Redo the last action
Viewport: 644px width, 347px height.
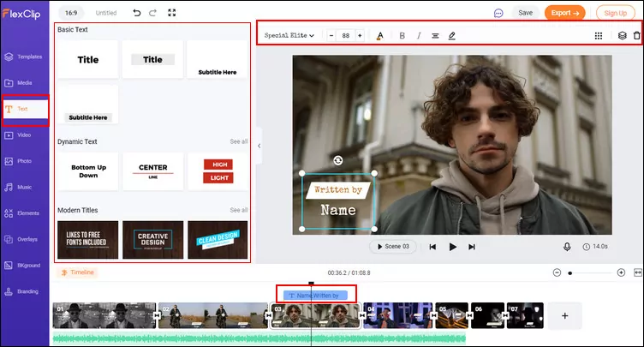[152, 13]
